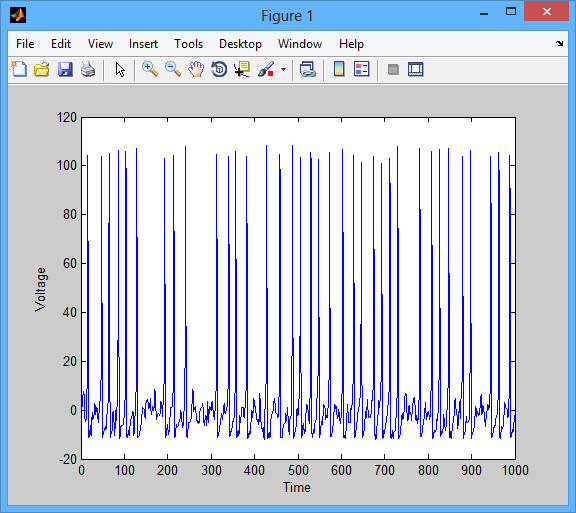Open a file with the folder icon
This screenshot has width=576, height=513.
point(42,69)
